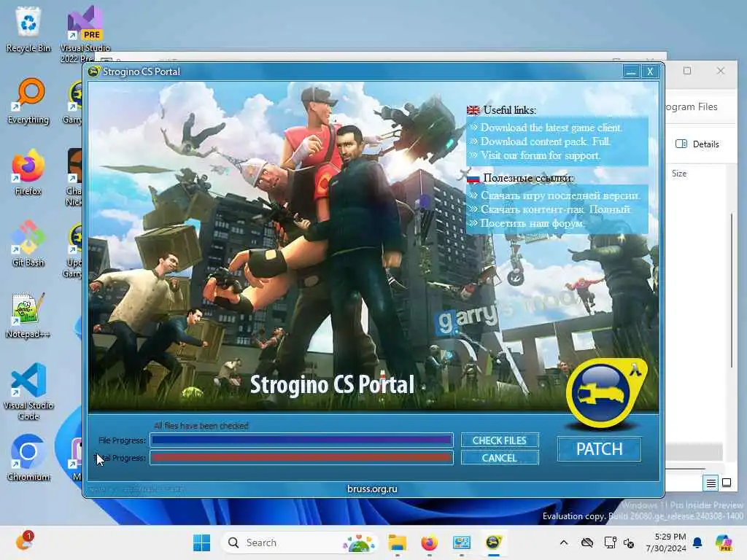This screenshot has height=560, width=747.
Task: Click the Explorer vertical scrollbar
Action: click(x=732, y=290)
